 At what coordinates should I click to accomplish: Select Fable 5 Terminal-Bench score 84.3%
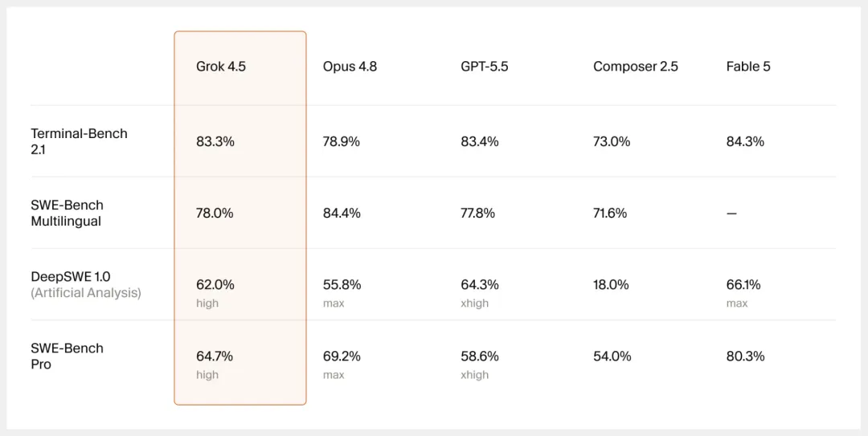(745, 141)
